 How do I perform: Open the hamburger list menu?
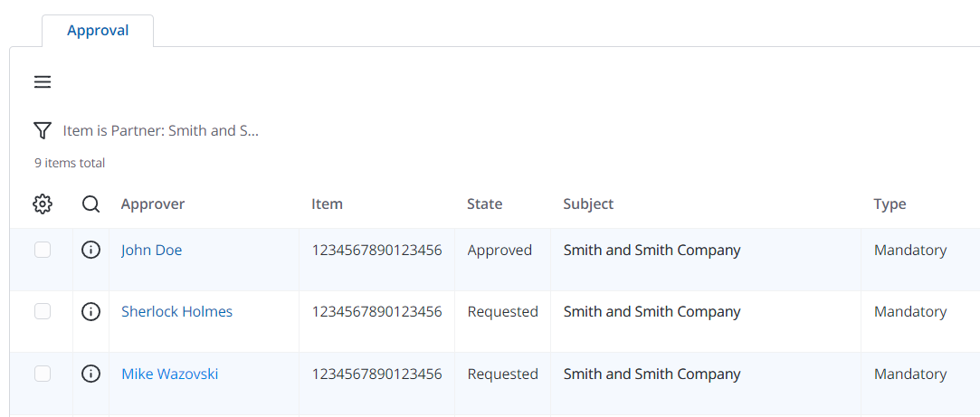click(43, 82)
